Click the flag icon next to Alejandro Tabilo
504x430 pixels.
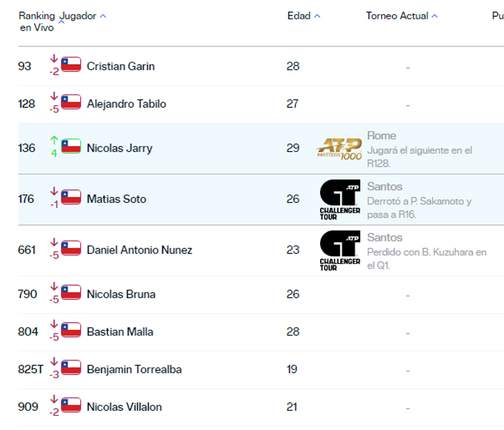click(x=71, y=102)
